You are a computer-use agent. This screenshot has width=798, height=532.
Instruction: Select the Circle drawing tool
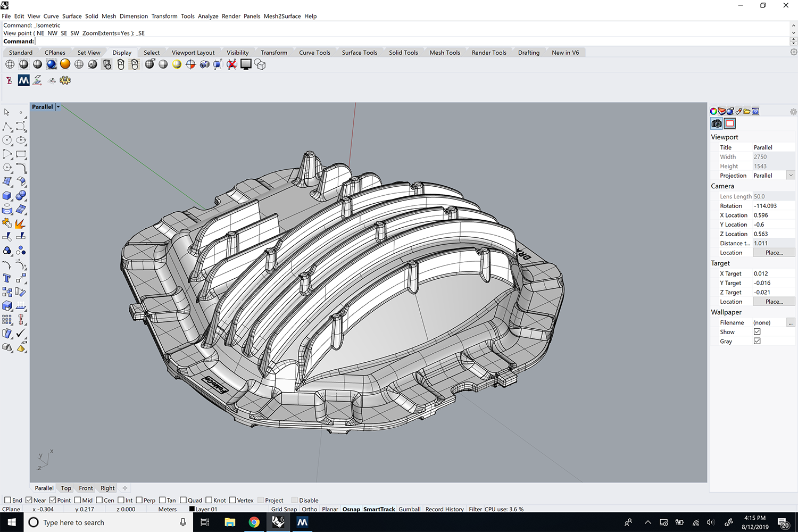tap(7, 140)
